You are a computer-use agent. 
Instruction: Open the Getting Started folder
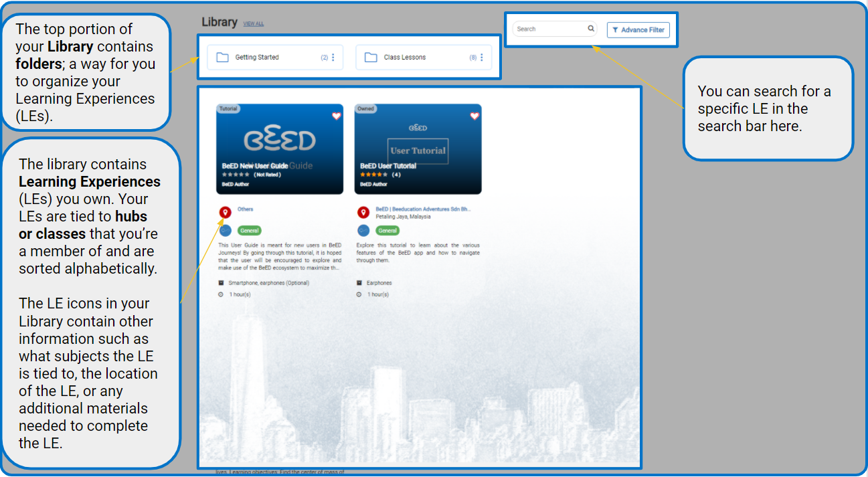click(275, 58)
